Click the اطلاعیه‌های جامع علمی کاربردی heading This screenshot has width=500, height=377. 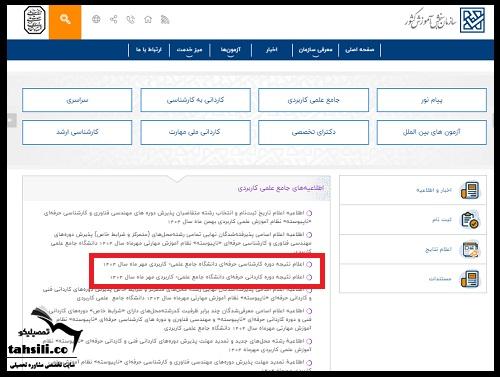281,188
